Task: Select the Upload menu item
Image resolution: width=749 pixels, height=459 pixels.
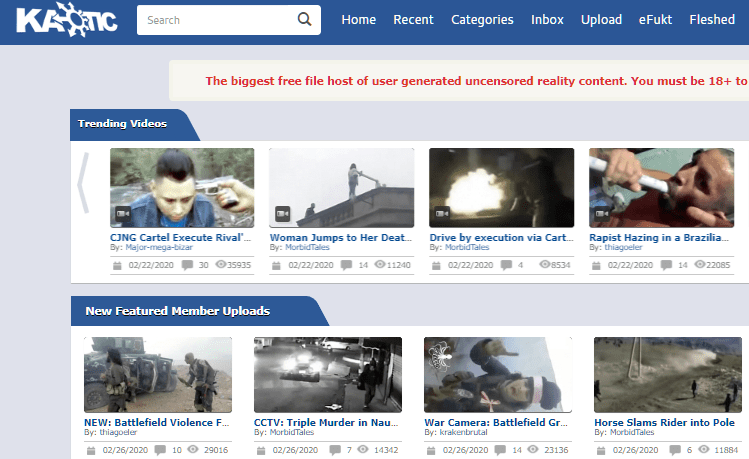Action: pyautogui.click(x=601, y=20)
